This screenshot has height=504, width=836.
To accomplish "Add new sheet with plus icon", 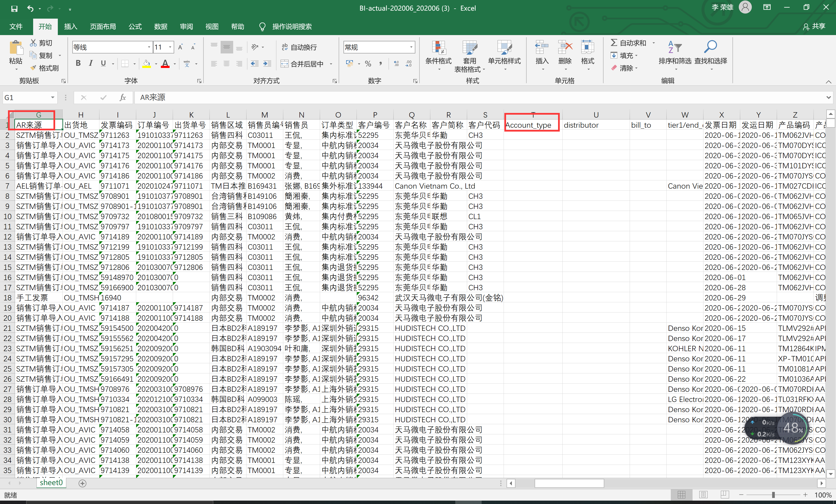I will [x=82, y=483].
